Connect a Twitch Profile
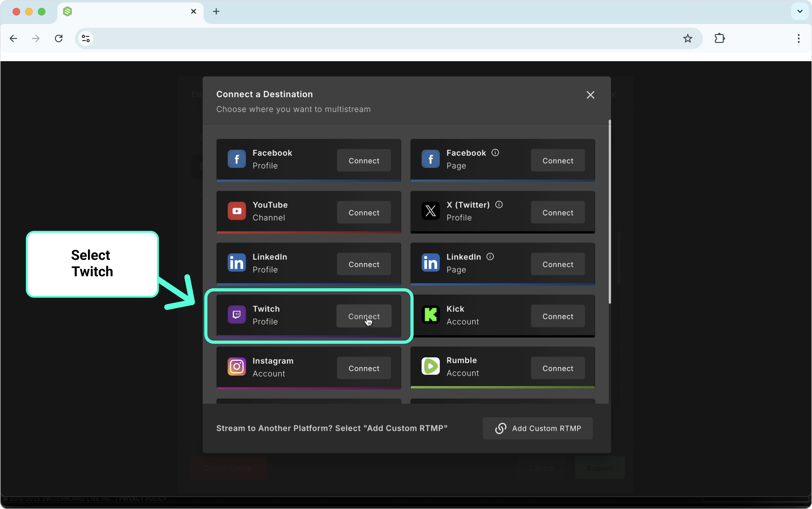Image resolution: width=812 pixels, height=509 pixels. pyautogui.click(x=364, y=316)
